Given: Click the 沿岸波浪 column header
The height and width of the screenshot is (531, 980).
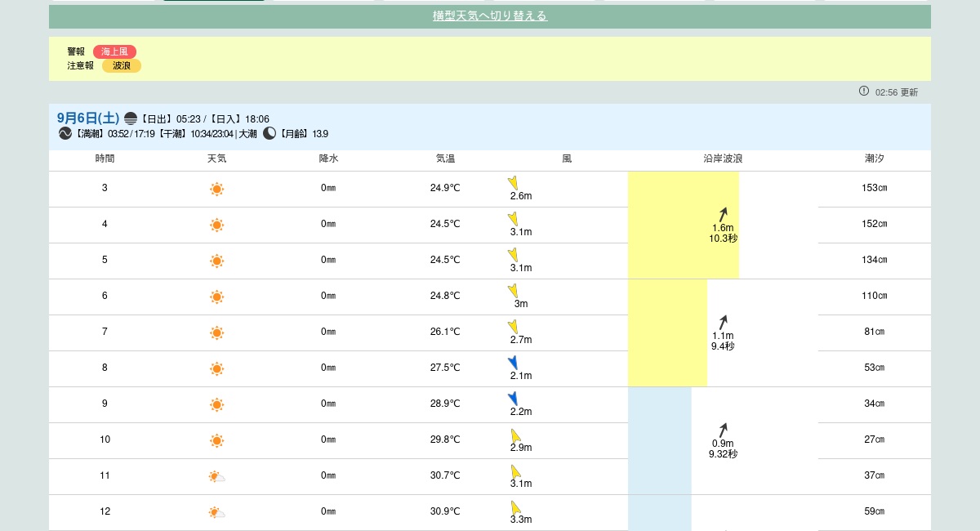Looking at the screenshot, I should click(x=723, y=158).
